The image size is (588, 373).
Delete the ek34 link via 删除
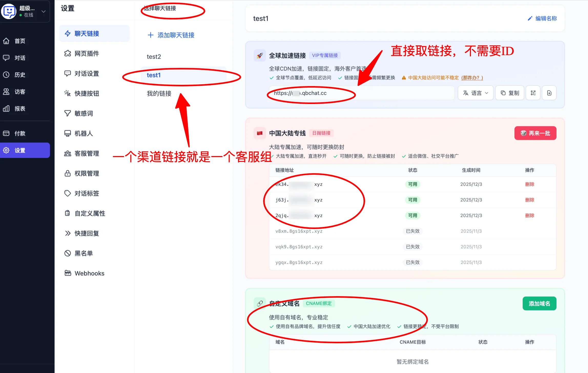(x=529, y=184)
